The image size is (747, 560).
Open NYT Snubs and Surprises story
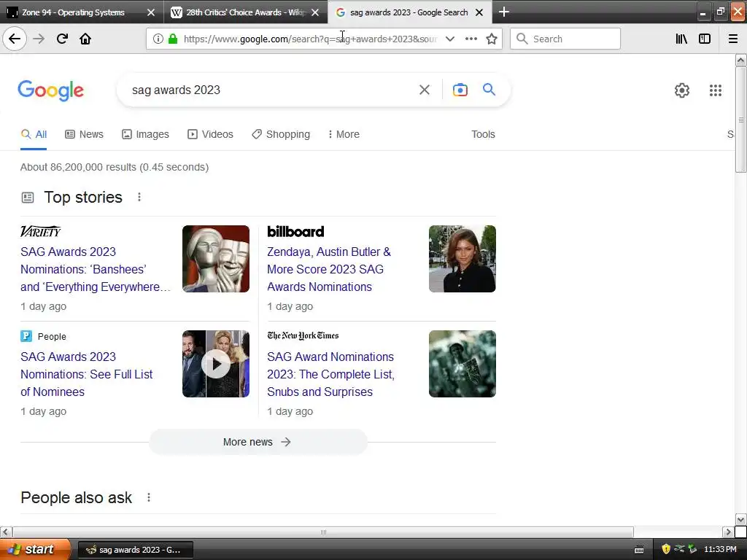[330, 374]
